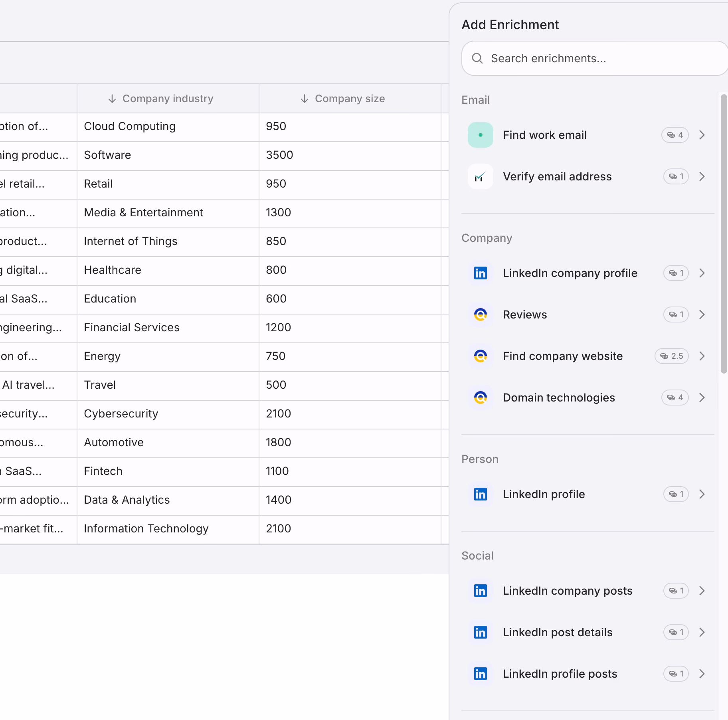Click the Reviews enrichment icon
The width and height of the screenshot is (728, 720).
click(480, 315)
